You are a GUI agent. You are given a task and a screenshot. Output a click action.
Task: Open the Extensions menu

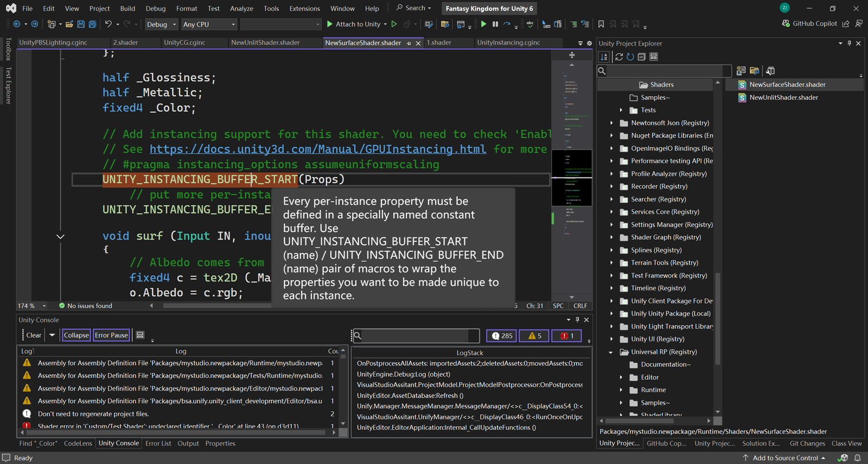[304, 9]
